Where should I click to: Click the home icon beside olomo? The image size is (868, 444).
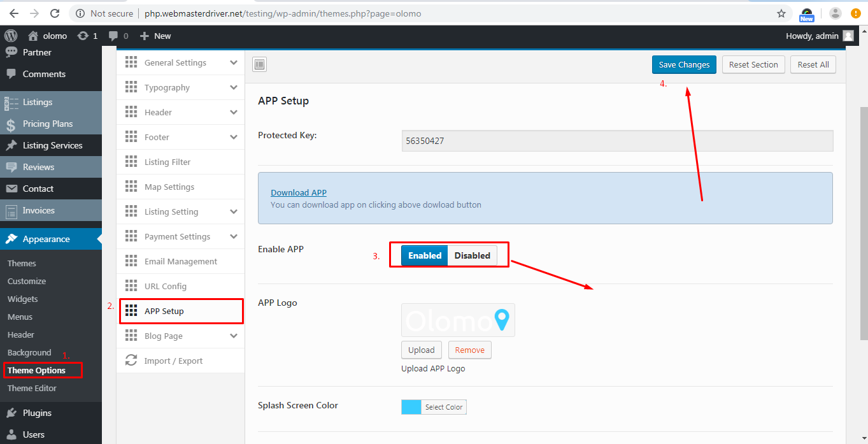[x=33, y=36]
